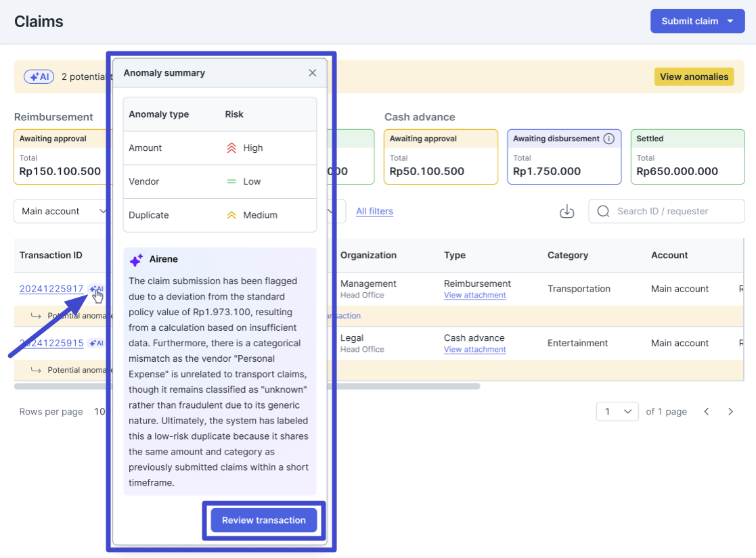The width and height of the screenshot is (756, 558).
Task: Go to next page arrow
Action: (730, 411)
